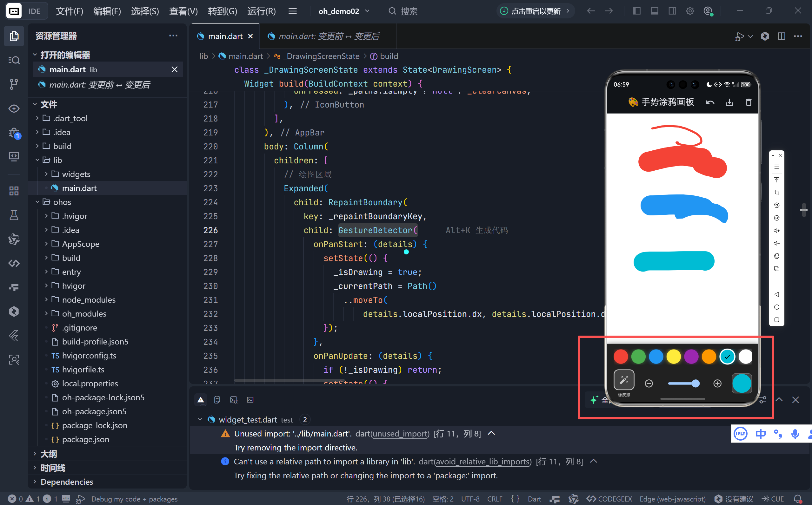This screenshot has width=812, height=505.
Task: Click the split editor icon
Action: [x=781, y=36]
